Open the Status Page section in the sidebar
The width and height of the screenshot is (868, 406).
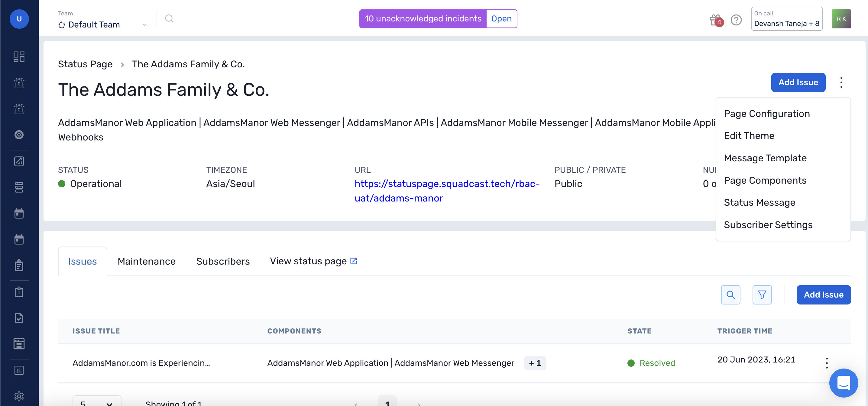pyautogui.click(x=19, y=344)
